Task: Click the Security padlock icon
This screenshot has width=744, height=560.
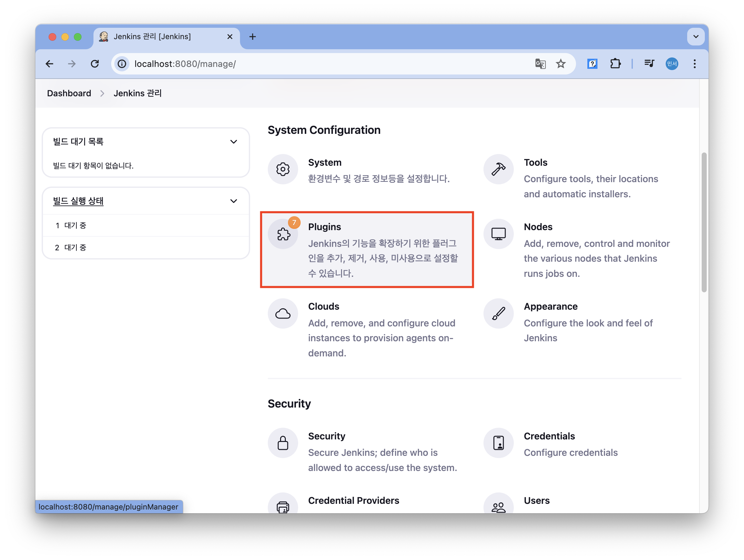Action: tap(283, 443)
